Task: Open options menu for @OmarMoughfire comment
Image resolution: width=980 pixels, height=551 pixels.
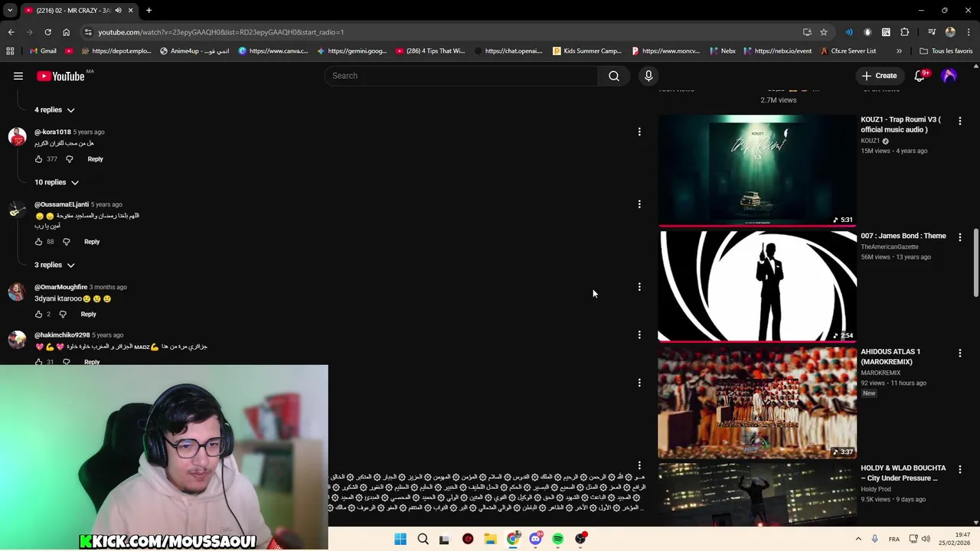Action: click(x=639, y=287)
